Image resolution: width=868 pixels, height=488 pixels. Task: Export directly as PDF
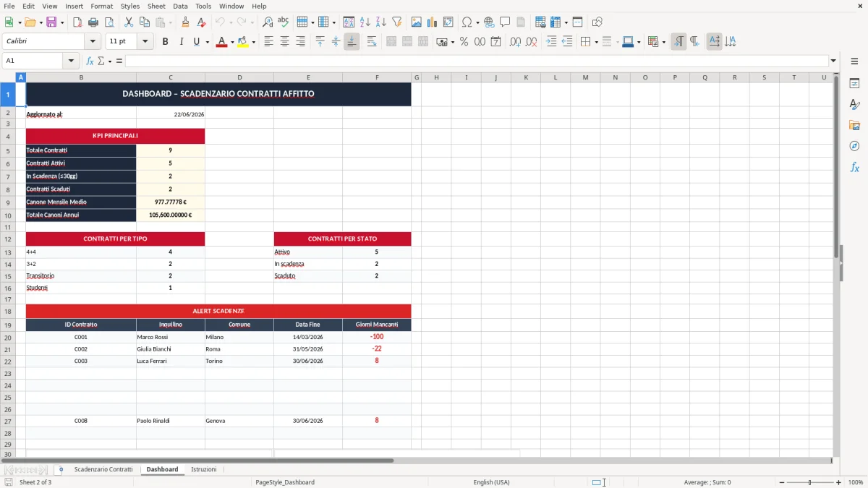pos(77,22)
